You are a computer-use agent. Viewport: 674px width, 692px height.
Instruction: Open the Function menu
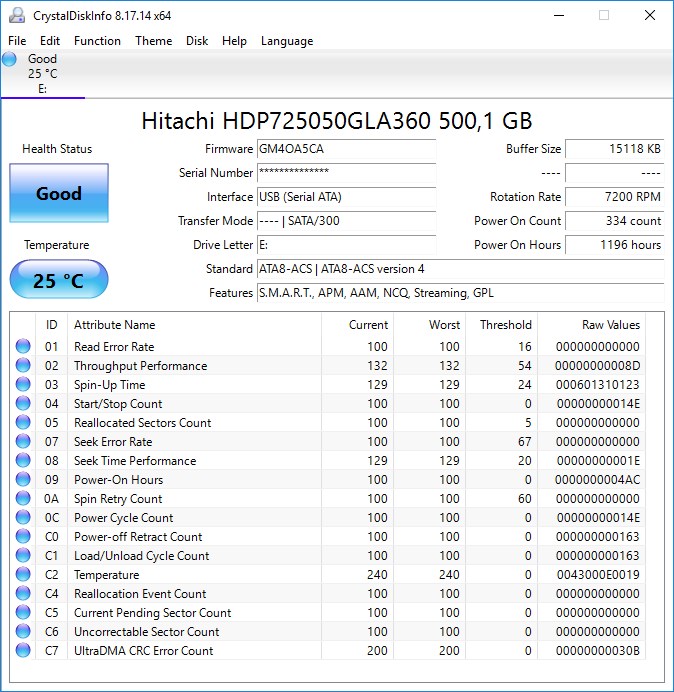click(x=97, y=41)
